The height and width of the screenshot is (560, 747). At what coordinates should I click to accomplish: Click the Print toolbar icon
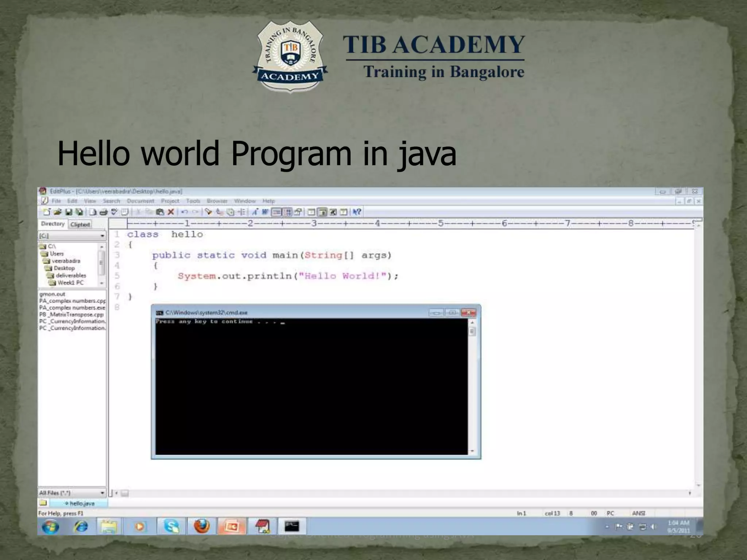coord(103,212)
